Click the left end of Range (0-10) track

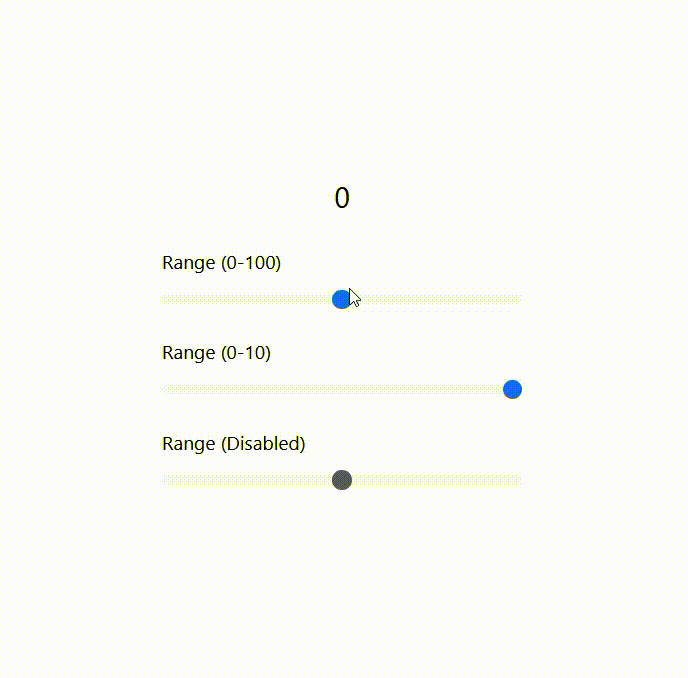click(165, 389)
